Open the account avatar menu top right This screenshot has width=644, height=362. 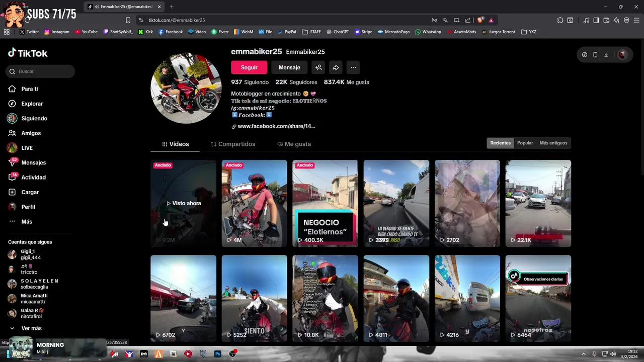[x=622, y=55]
